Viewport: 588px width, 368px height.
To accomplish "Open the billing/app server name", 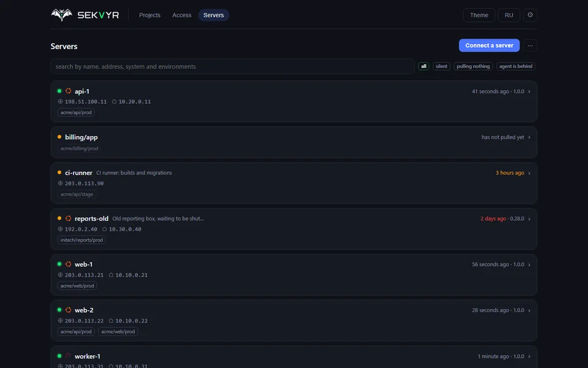I will (81, 137).
